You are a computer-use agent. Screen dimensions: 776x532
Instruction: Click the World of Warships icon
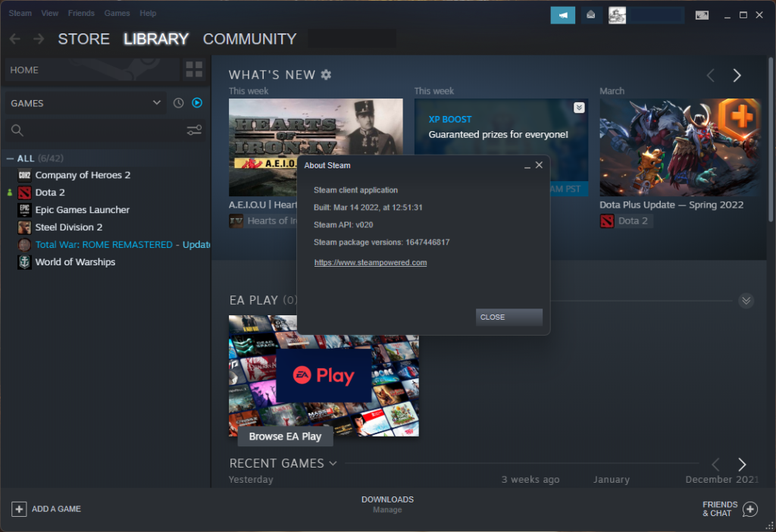pyautogui.click(x=24, y=261)
